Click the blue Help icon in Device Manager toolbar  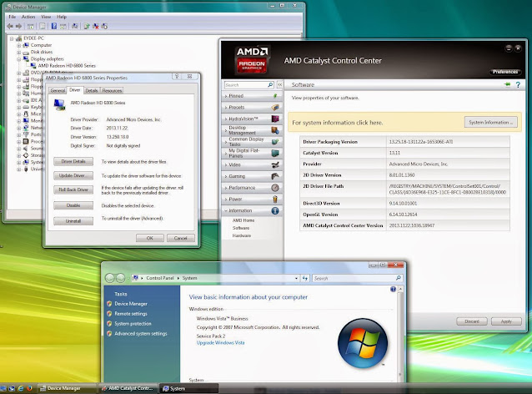54,26
